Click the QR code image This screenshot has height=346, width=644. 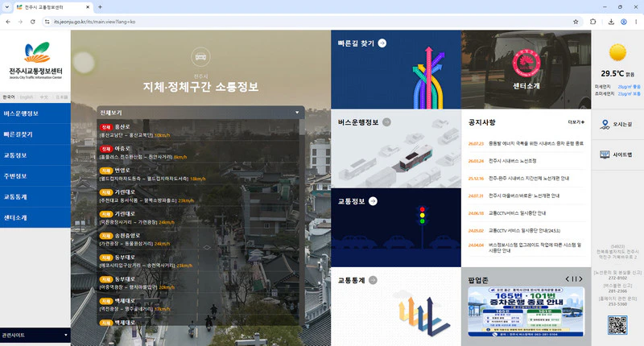point(617,325)
